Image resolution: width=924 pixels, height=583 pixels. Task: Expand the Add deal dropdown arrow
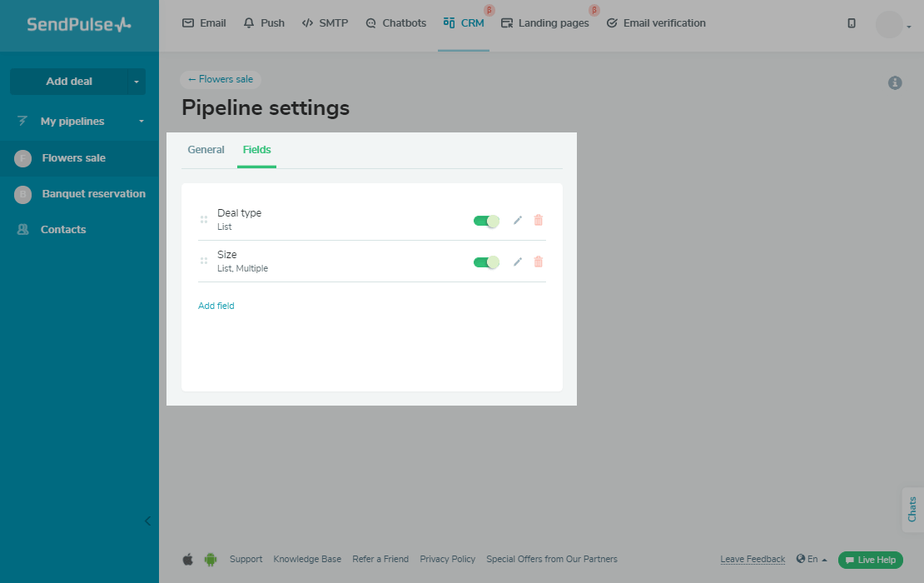137,82
